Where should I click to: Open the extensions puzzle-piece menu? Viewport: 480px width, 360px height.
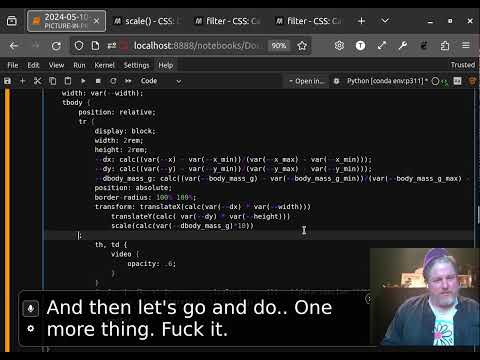click(x=445, y=45)
